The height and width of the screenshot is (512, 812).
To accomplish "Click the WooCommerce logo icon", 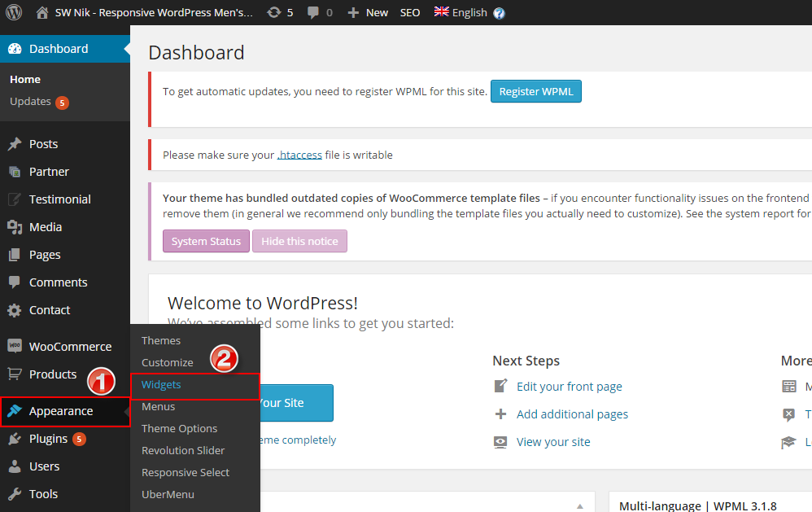I will point(15,346).
